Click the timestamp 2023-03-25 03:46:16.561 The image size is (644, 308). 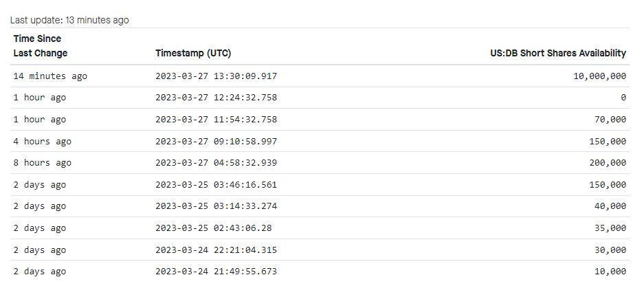216,185
